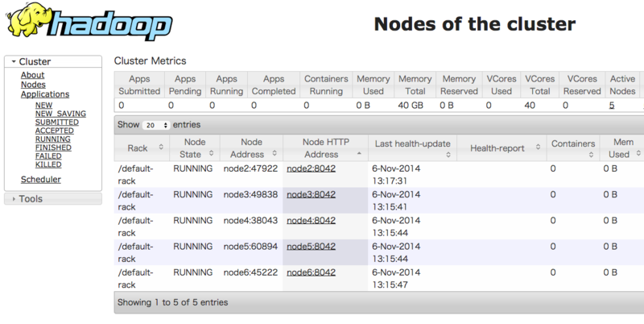Sort by Last health-update arrows
Screen dimensions: 644x324
coord(448,155)
